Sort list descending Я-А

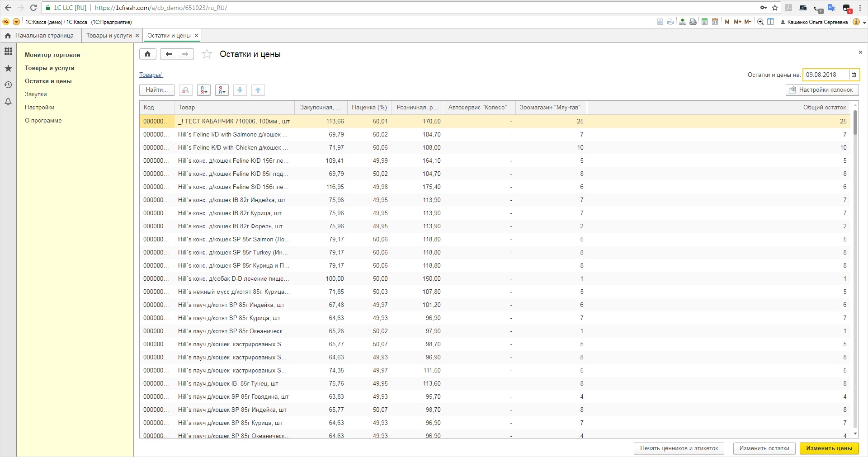click(222, 90)
